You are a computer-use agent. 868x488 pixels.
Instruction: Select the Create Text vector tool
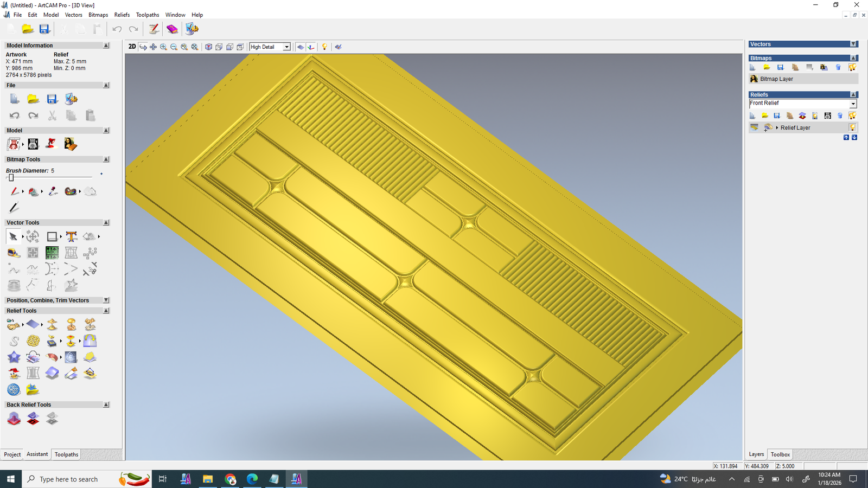(x=71, y=236)
